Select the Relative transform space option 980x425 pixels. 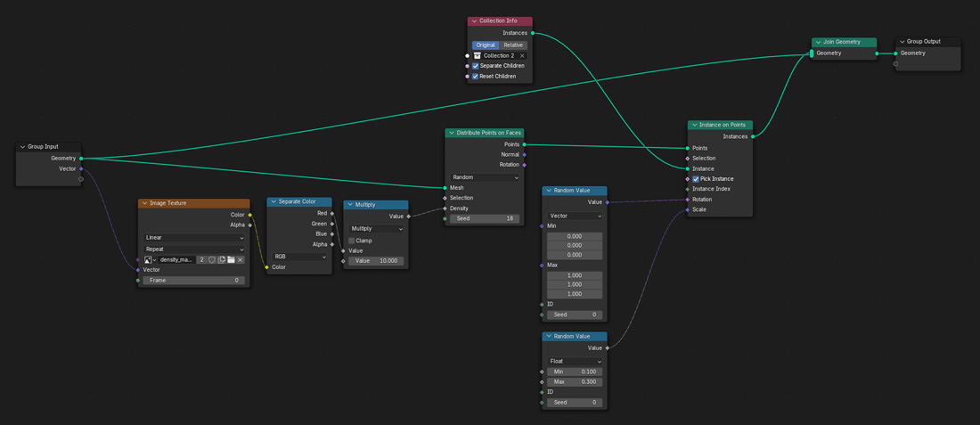click(x=513, y=45)
